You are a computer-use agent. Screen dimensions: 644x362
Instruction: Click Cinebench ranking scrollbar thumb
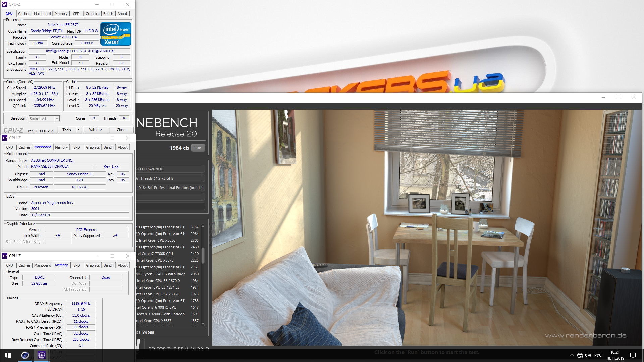[x=203, y=255]
